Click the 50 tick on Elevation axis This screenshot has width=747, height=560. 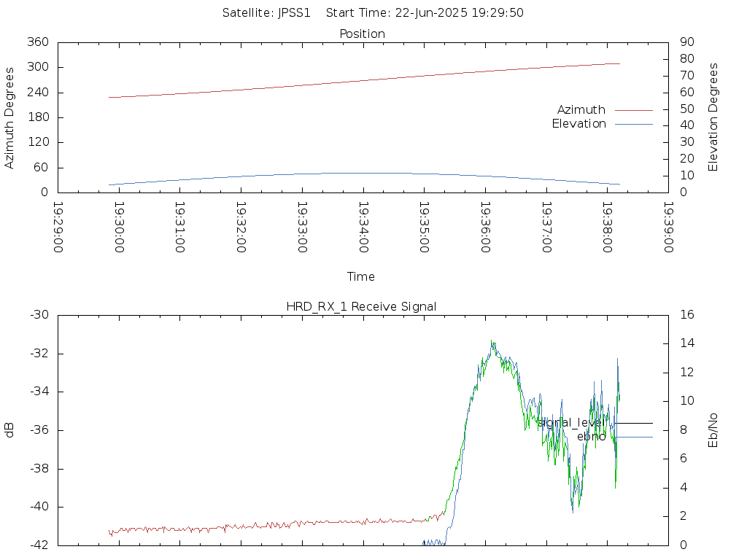click(687, 109)
